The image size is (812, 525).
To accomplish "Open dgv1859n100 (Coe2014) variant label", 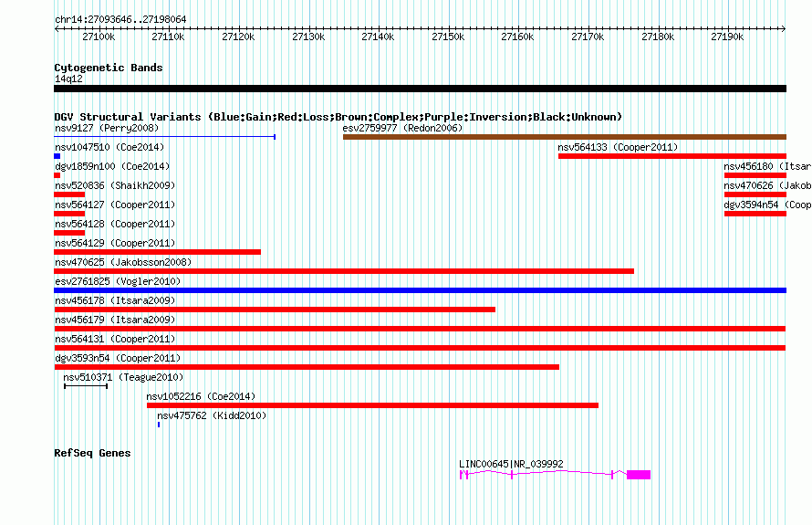I will (112, 166).
